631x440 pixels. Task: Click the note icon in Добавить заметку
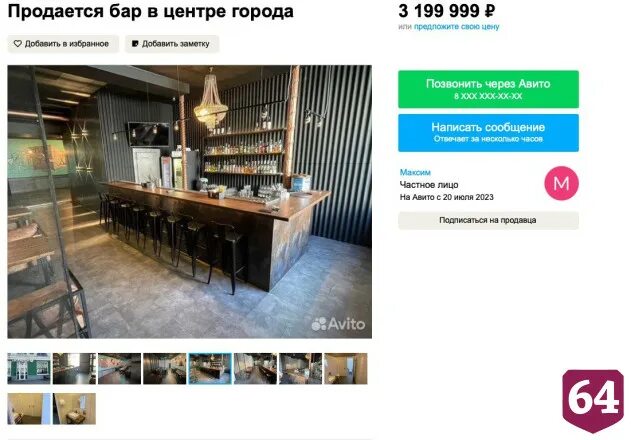pyautogui.click(x=135, y=43)
